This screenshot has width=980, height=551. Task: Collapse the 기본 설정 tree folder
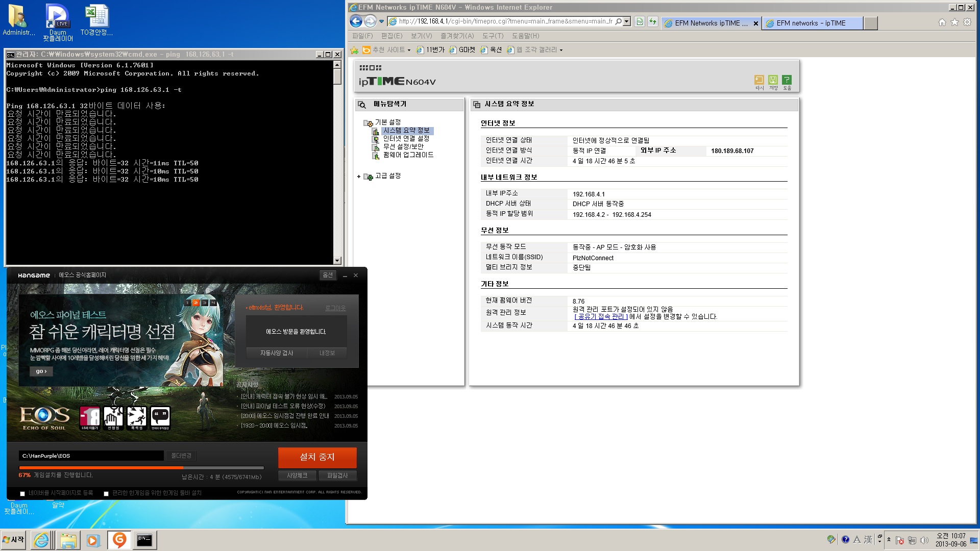click(x=368, y=123)
